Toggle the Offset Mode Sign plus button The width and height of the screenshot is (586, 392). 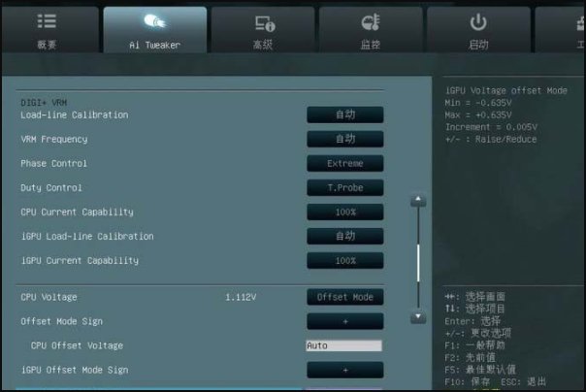(344, 321)
